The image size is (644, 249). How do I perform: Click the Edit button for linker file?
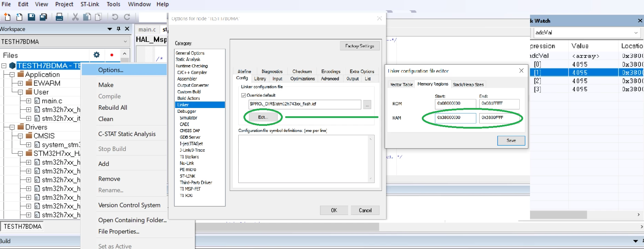tap(263, 117)
